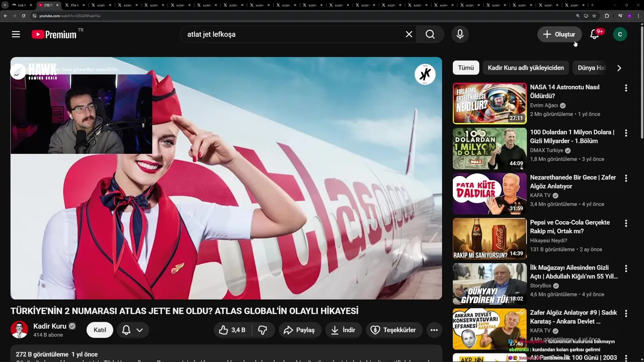
Task: Reload the YouTube page
Action: coord(24,16)
